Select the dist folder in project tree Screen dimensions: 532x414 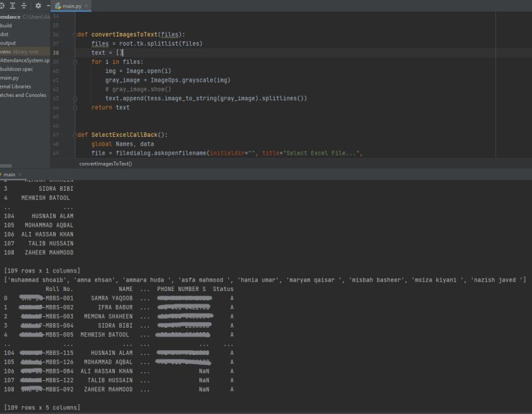point(5,35)
